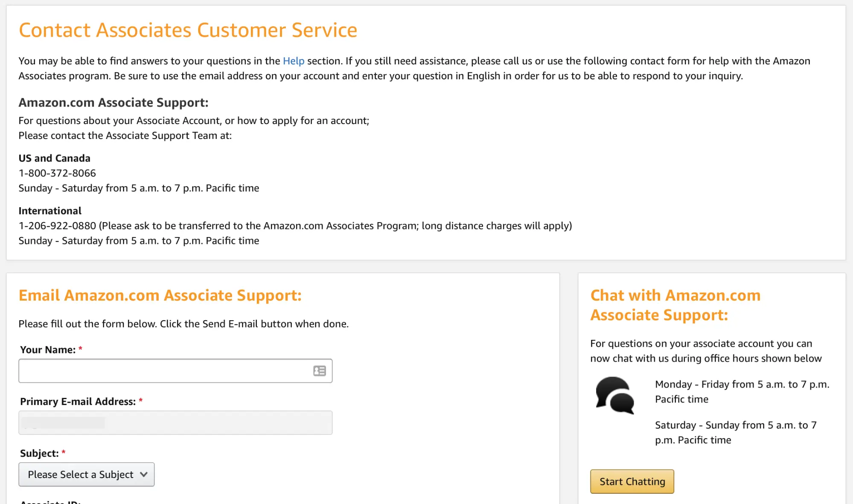Select the Primary E-mail Address field
The width and height of the screenshot is (853, 504).
175,422
